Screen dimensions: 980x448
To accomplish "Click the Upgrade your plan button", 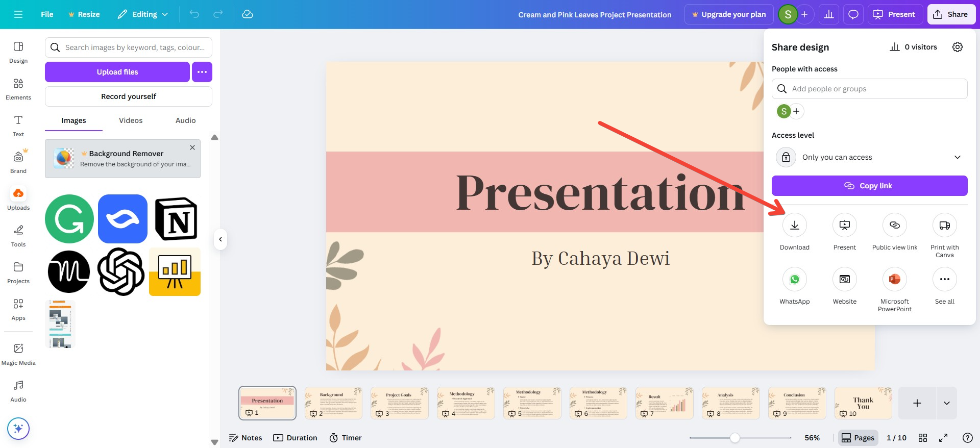I will 729,14.
